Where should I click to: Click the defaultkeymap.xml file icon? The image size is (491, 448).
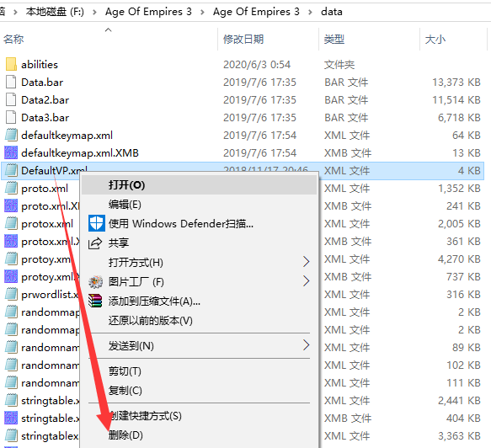click(x=11, y=136)
